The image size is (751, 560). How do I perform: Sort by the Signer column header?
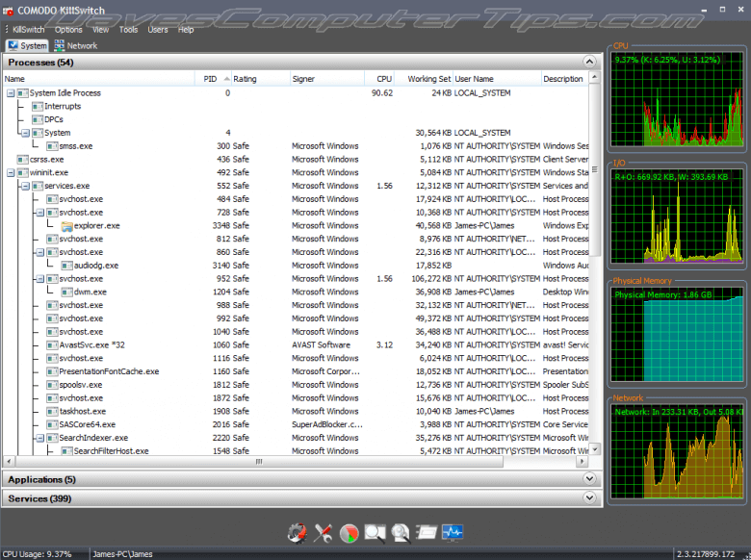pyautogui.click(x=327, y=79)
